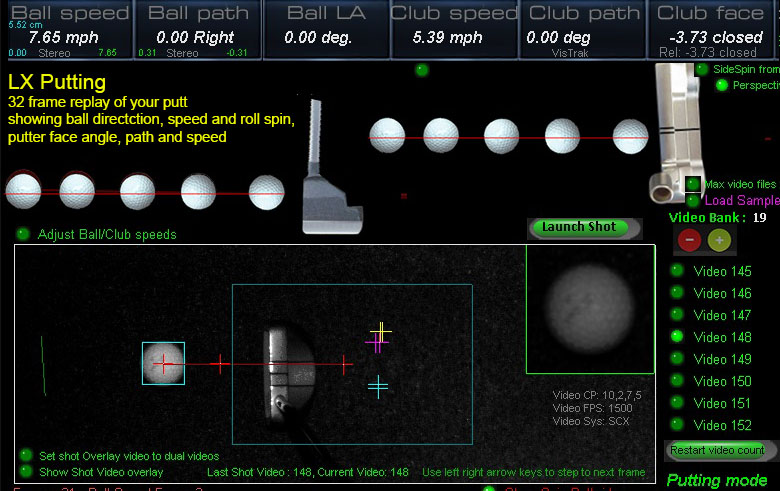Click the 5.39 mph club speed value
This screenshot has width=780, height=491.
447,37
